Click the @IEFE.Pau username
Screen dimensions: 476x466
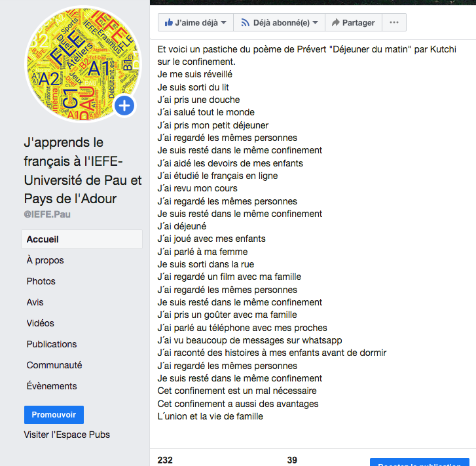48,214
